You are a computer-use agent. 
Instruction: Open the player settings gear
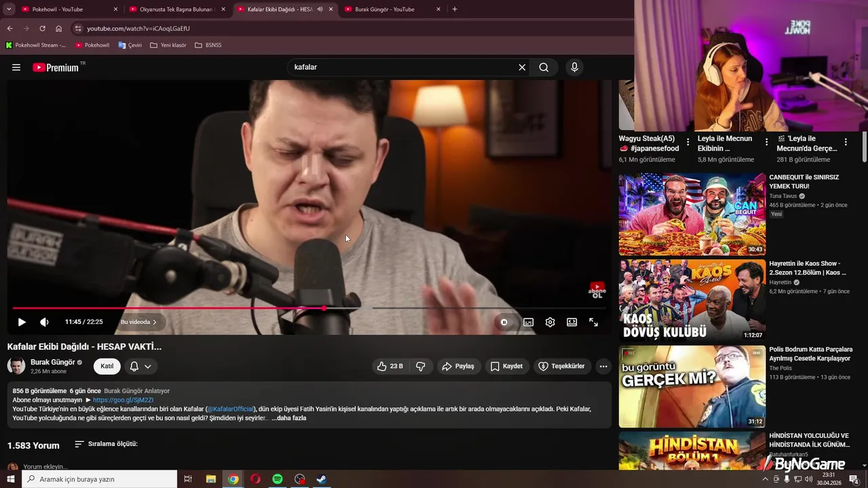coord(550,322)
